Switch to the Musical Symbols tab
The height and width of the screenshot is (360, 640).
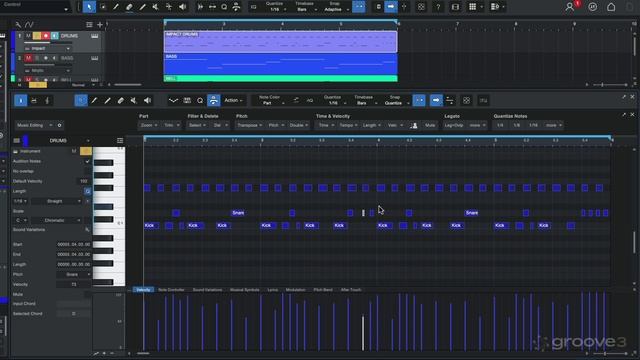(244, 290)
